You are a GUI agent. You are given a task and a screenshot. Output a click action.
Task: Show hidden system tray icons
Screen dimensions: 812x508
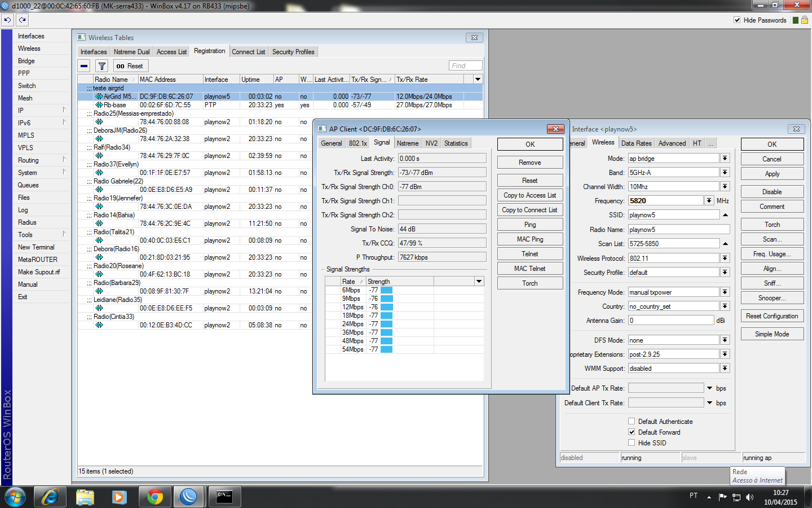pos(709,497)
